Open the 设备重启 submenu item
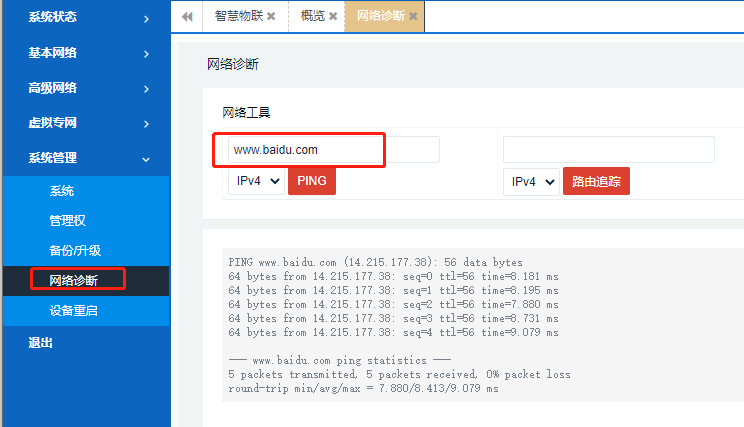 click(75, 311)
